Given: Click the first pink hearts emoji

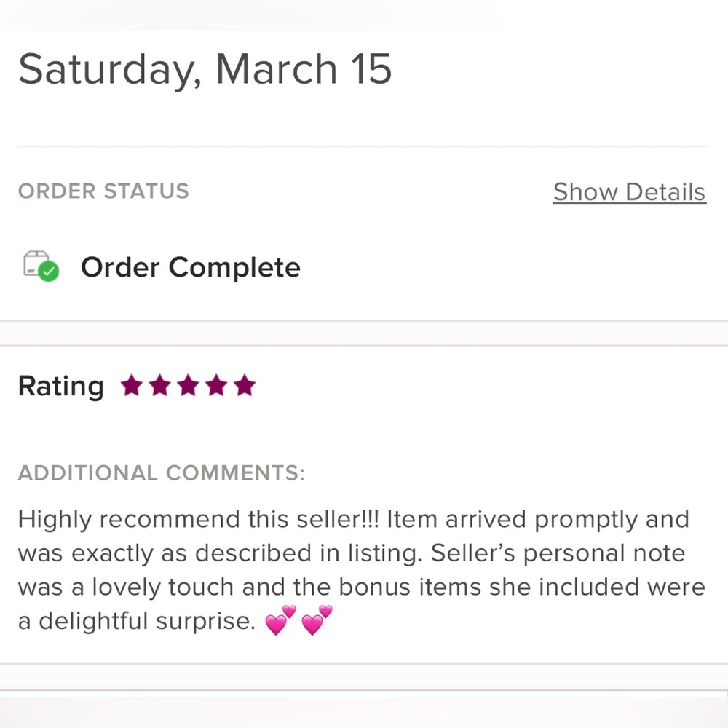Looking at the screenshot, I should (x=280, y=621).
